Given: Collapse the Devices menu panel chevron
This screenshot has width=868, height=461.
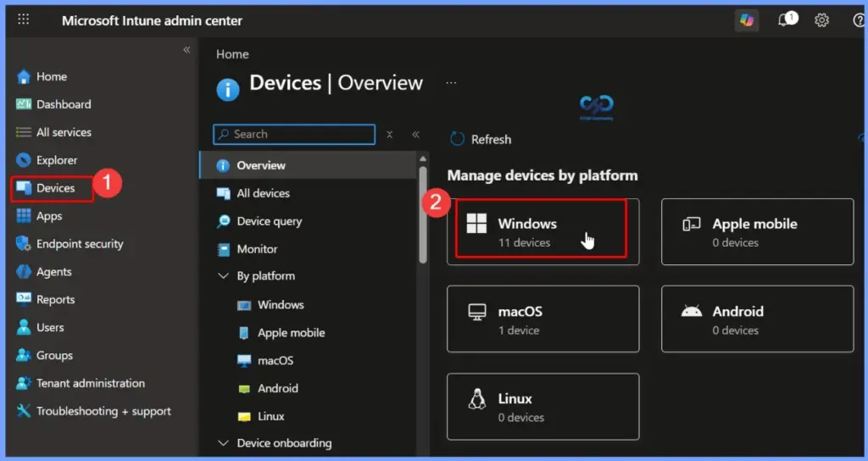Looking at the screenshot, I should tap(415, 135).
